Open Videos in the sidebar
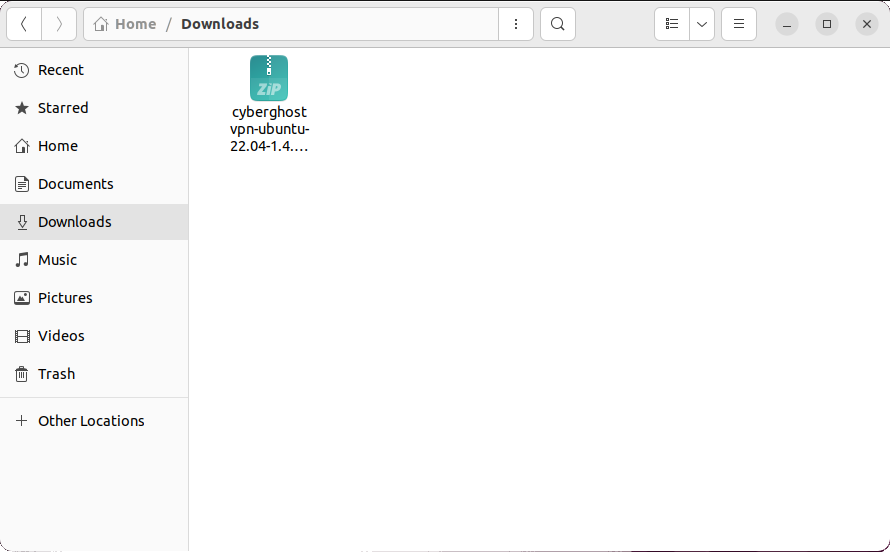The height and width of the screenshot is (552, 890). [x=94, y=336]
